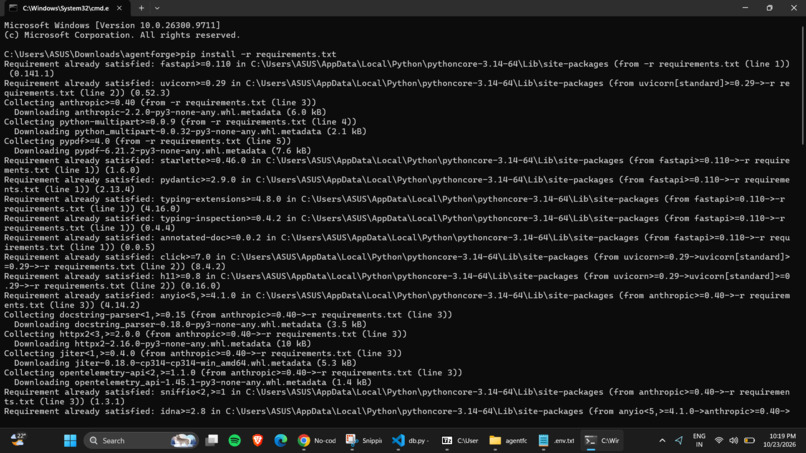Open the agentforge File Explorer window
This screenshot has width=806, height=453.
click(508, 441)
